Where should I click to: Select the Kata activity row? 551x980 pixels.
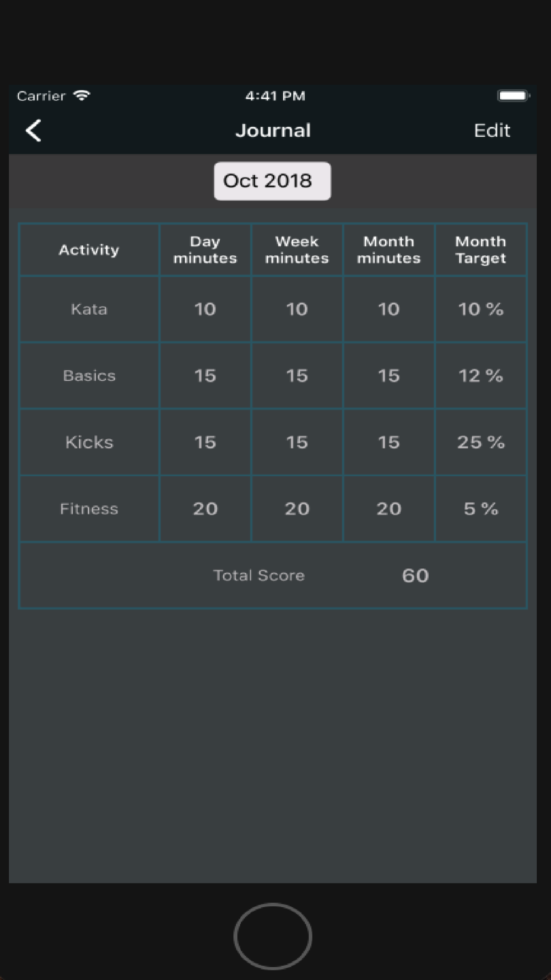tap(89, 309)
